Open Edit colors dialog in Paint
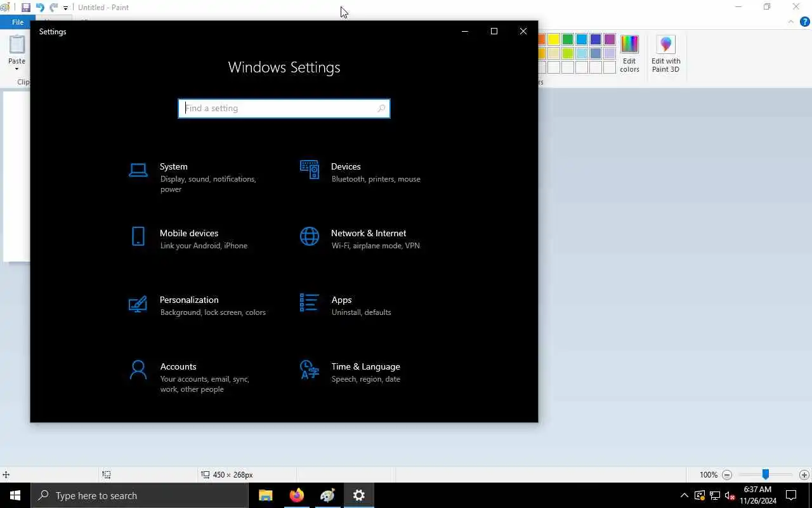This screenshot has width=812, height=508. (629, 54)
